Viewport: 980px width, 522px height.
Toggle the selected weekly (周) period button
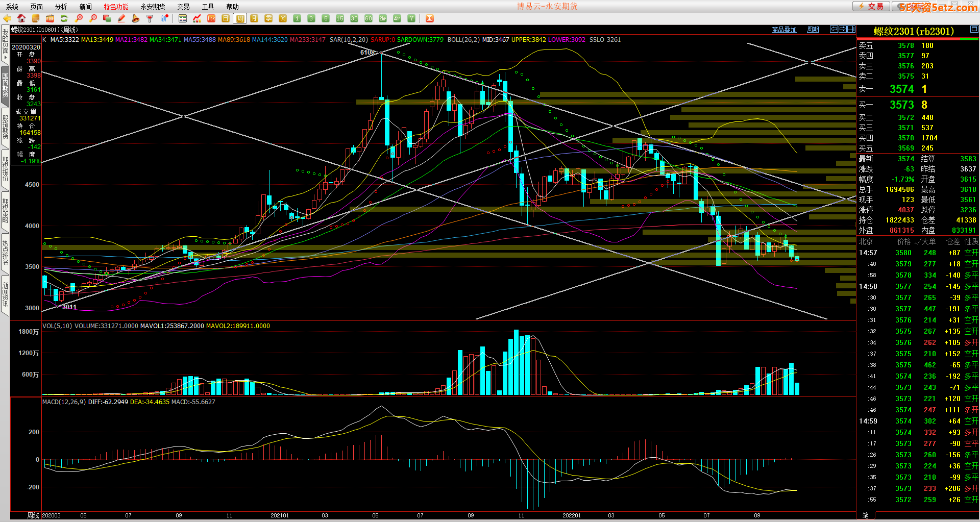[240, 18]
